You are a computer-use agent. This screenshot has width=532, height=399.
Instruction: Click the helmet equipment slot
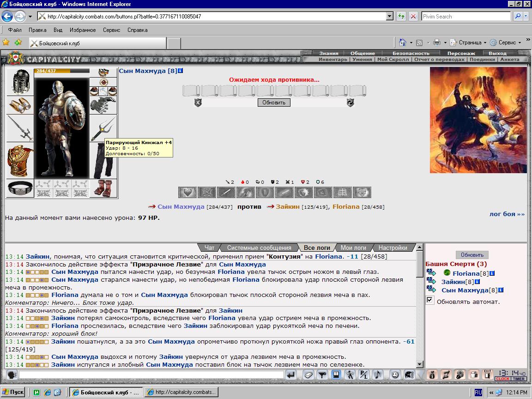(x=20, y=82)
